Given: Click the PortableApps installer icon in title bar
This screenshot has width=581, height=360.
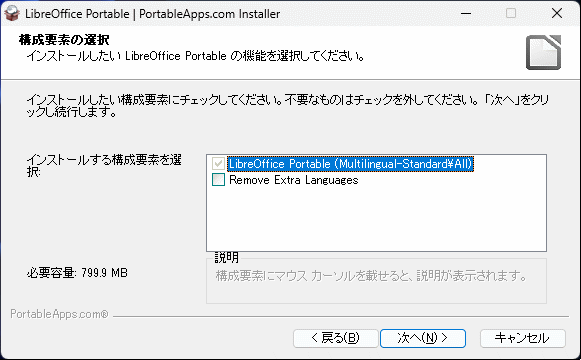Looking at the screenshot, I should tap(12, 13).
